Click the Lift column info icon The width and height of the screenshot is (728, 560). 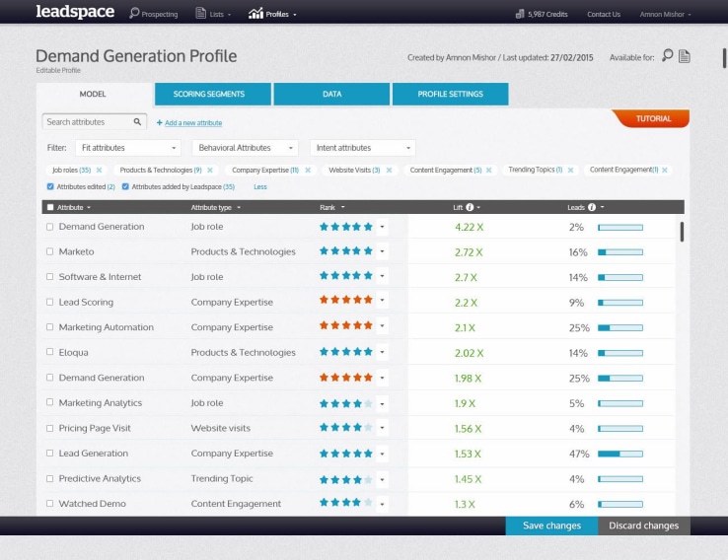470,207
